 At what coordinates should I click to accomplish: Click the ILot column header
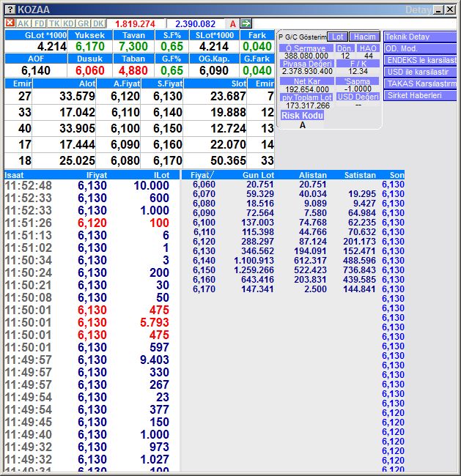click(161, 175)
